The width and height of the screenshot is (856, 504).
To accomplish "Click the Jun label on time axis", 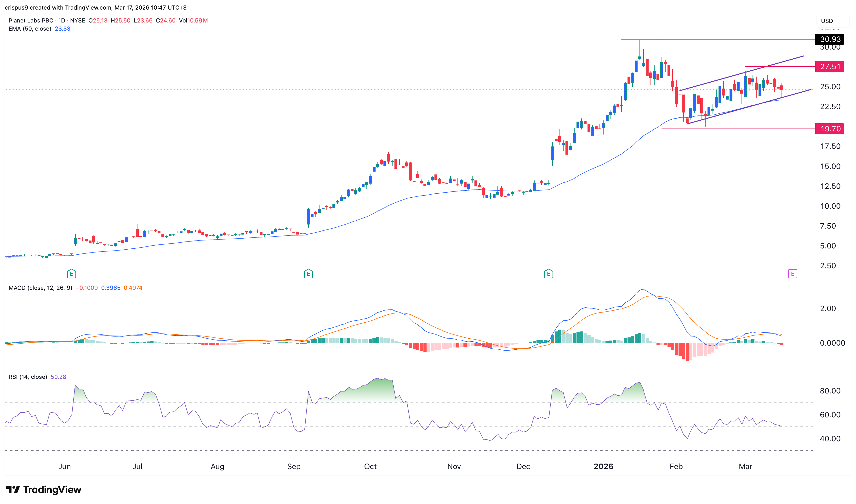I will [64, 467].
